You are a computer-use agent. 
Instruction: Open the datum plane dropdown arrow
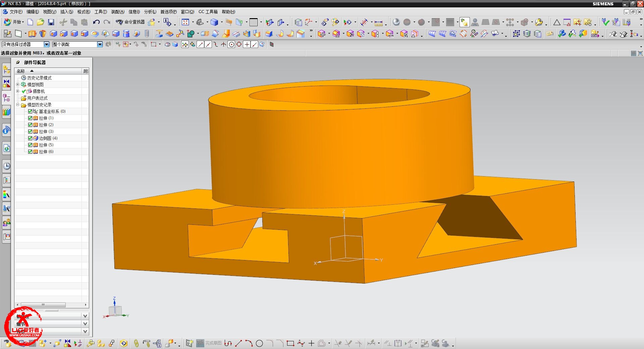tap(25, 34)
